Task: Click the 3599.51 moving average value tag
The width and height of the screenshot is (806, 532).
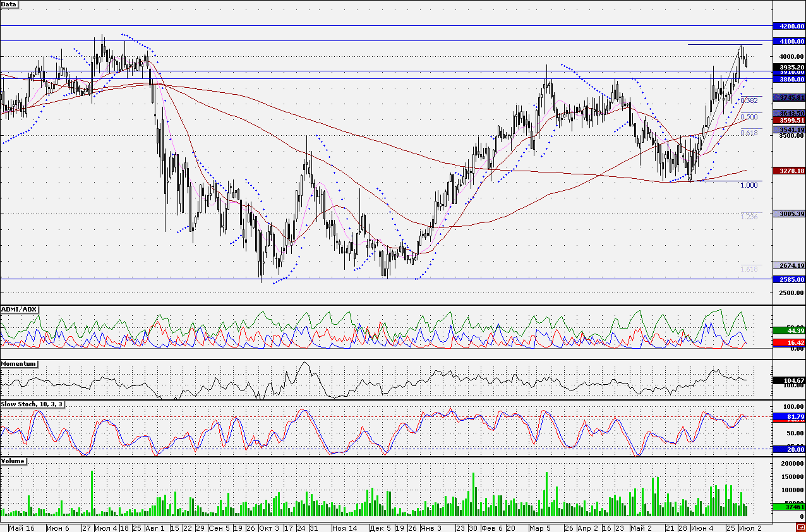Action: pos(790,120)
